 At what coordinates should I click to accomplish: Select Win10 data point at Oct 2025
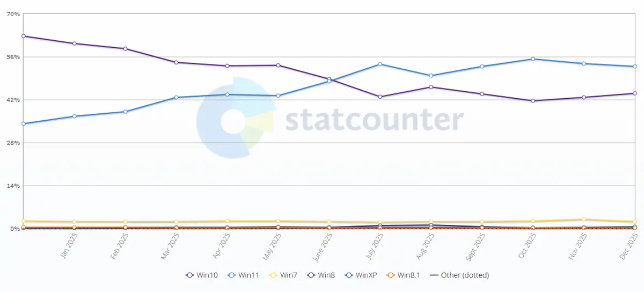(533, 101)
